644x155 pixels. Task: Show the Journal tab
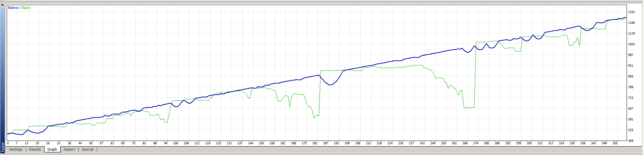(87, 149)
